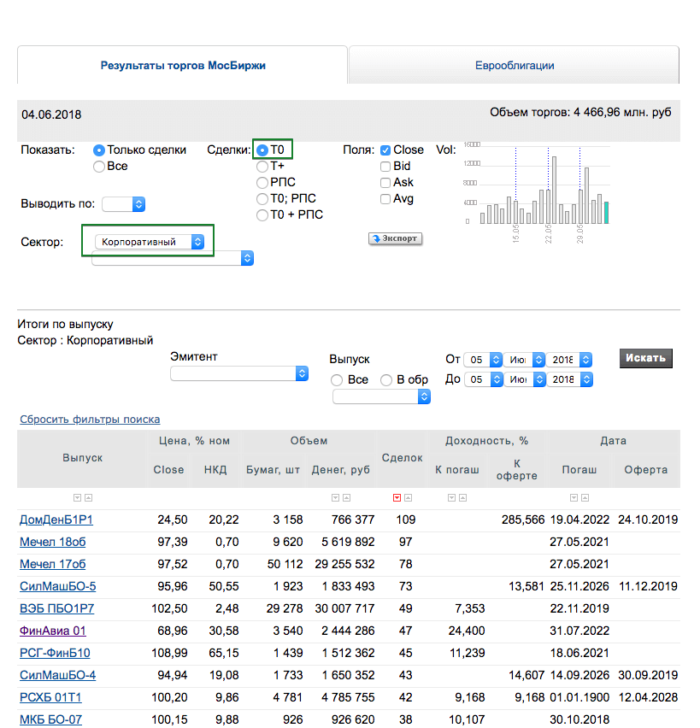This screenshot has width=700, height=728.
Task: Open the От year dropdown
Action: click(569, 360)
